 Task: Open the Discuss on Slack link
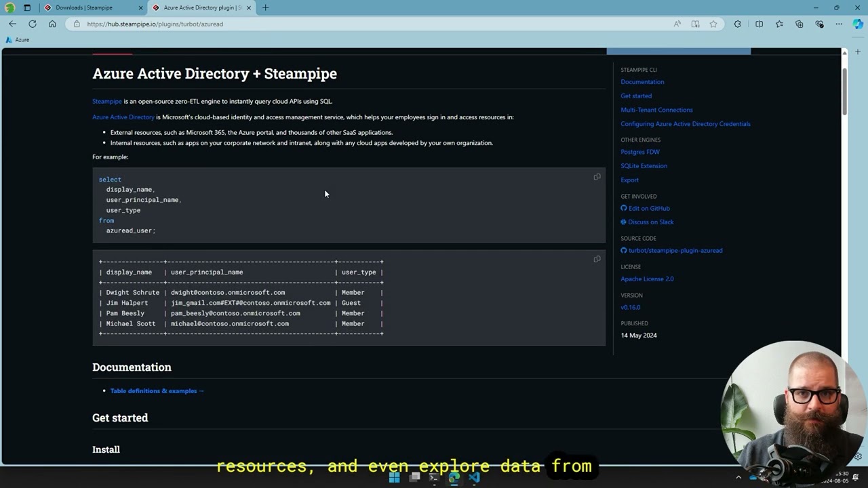[647, 222]
